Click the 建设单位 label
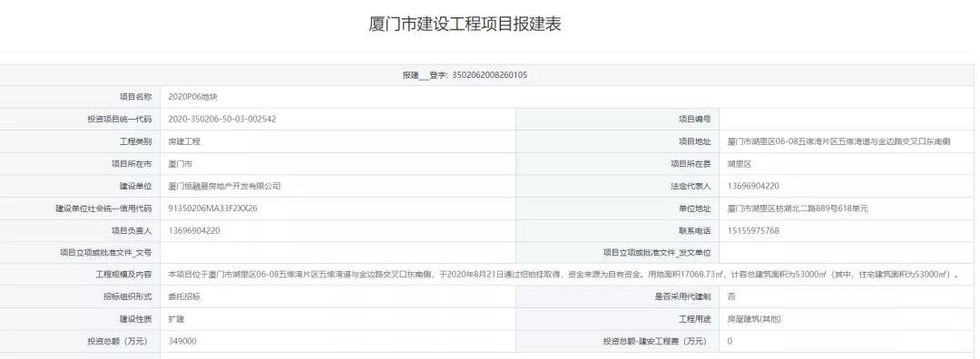Image resolution: width=980 pixels, height=359 pixels. (135, 186)
